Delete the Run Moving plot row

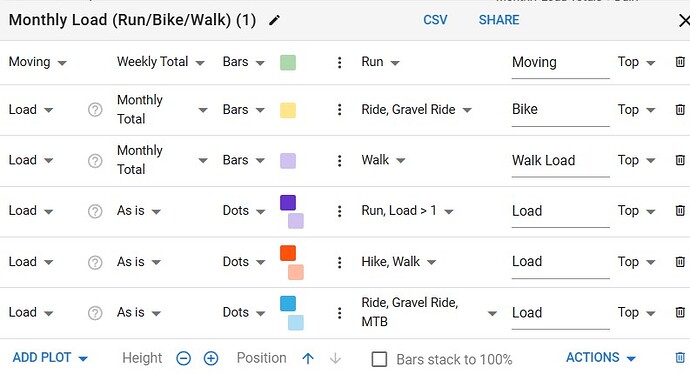pyautogui.click(x=680, y=62)
